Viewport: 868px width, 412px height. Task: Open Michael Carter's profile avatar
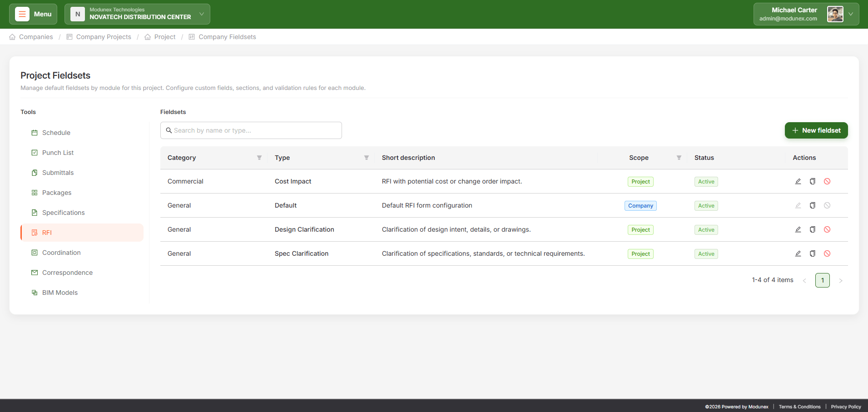click(835, 14)
